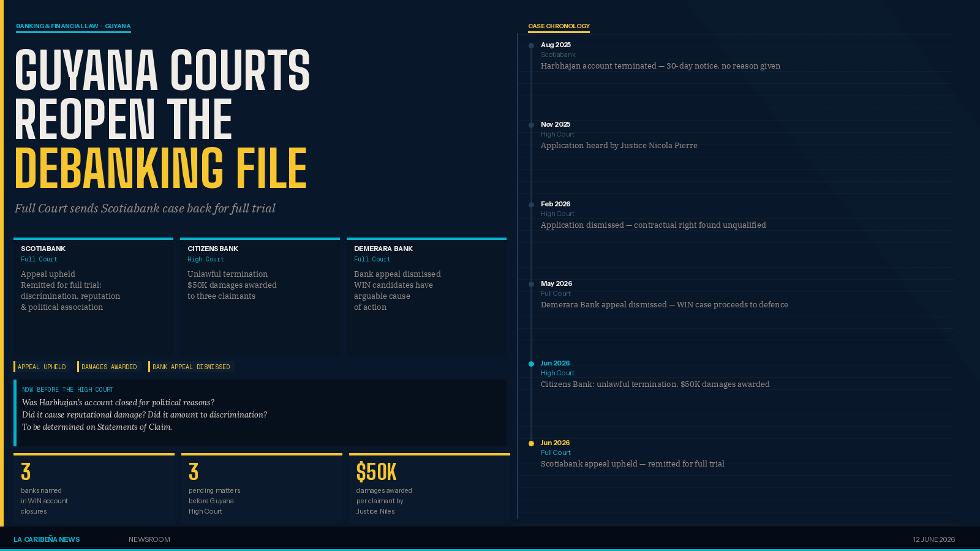Click the '$50K' statistic figure
The height and width of the screenshot is (551, 980).
pyautogui.click(x=377, y=472)
